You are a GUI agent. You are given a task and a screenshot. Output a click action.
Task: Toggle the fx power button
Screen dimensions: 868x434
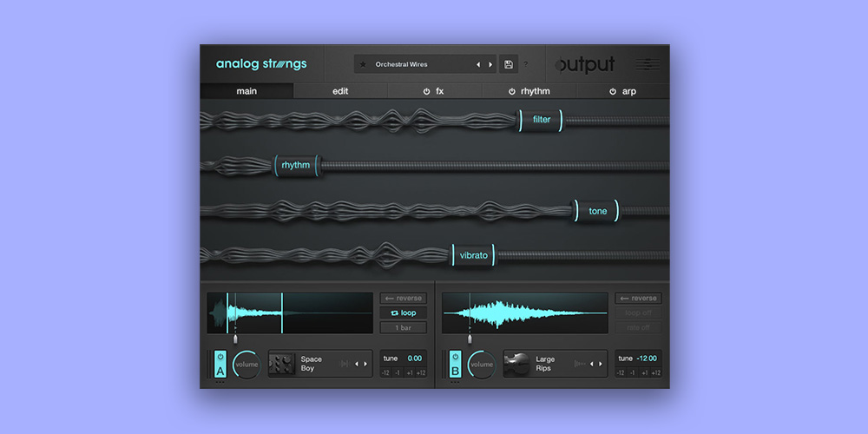pyautogui.click(x=426, y=91)
